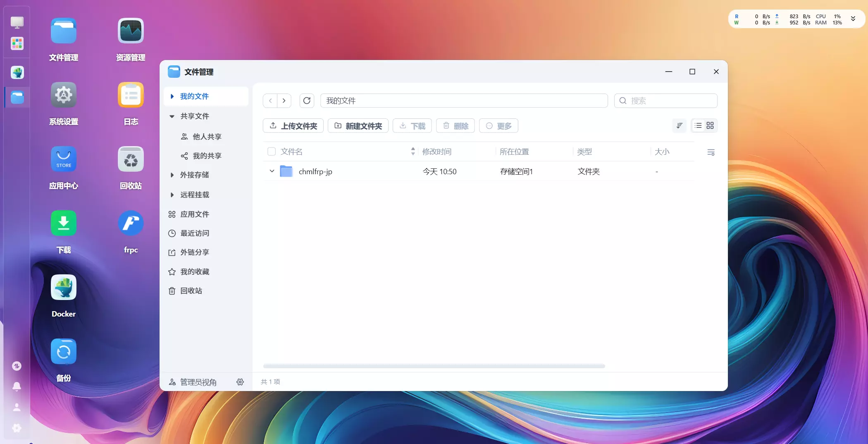Open the 备份 backup desktop icon

pos(63,352)
